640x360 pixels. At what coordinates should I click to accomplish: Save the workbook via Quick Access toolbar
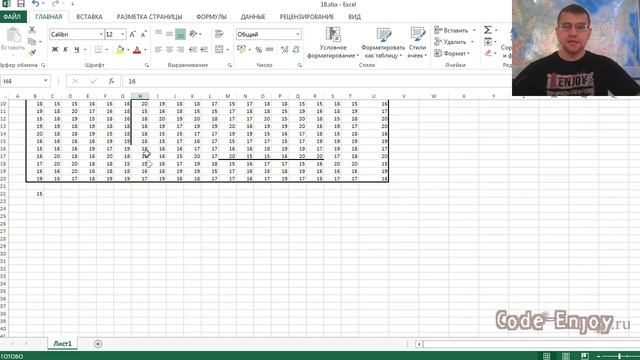point(20,4)
